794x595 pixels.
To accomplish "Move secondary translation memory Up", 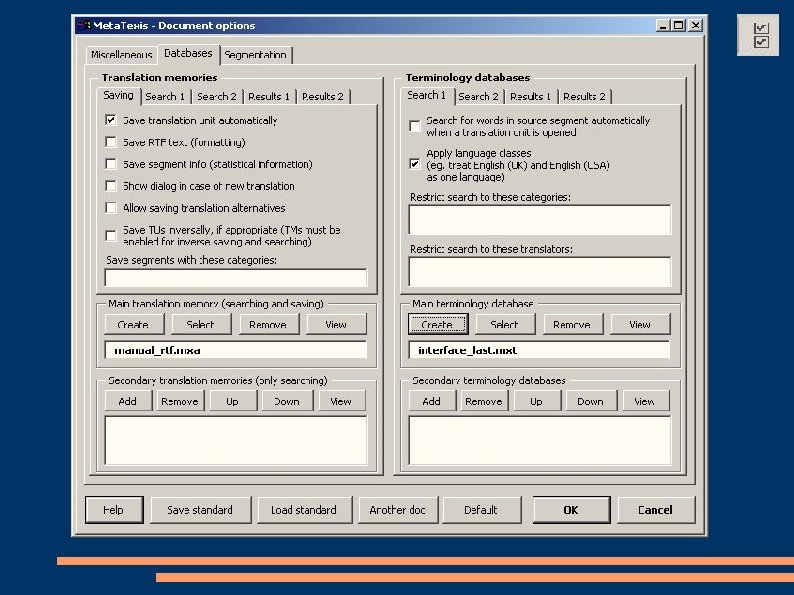I will [x=233, y=401].
